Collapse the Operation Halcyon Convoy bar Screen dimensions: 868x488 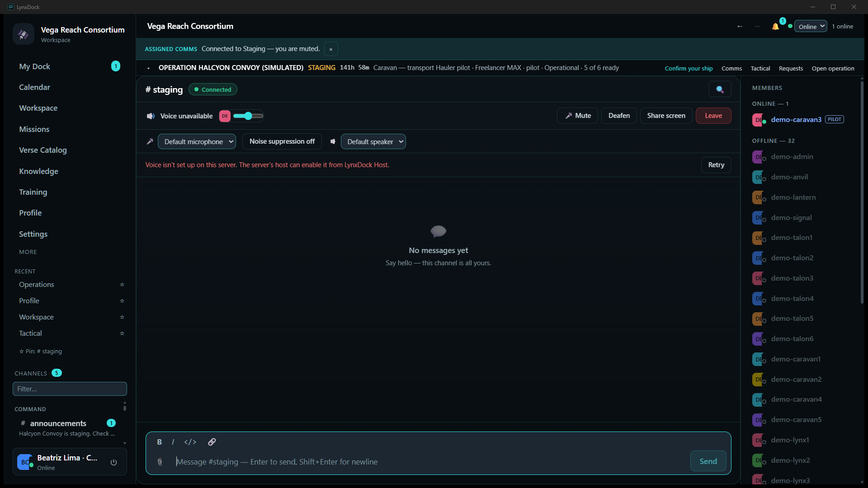[x=148, y=68]
